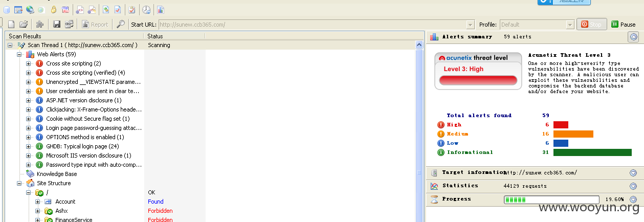Image resolution: width=644 pixels, height=222 pixels.
Task: Expand the Ashx folder node
Action: click(38, 211)
